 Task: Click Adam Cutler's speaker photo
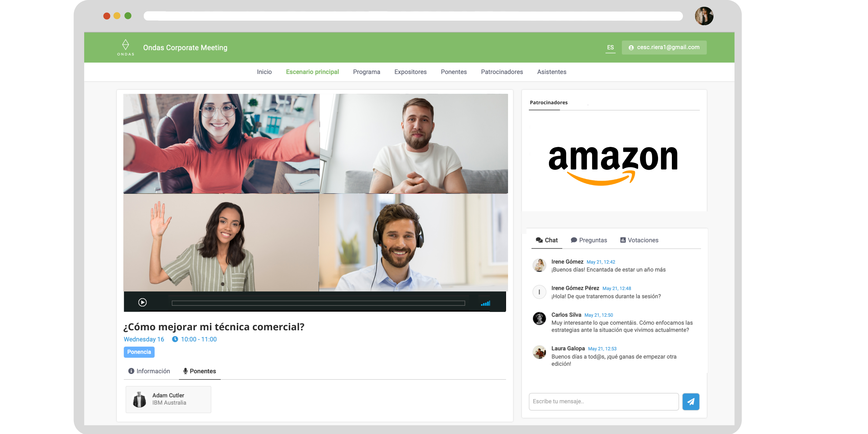(x=139, y=399)
